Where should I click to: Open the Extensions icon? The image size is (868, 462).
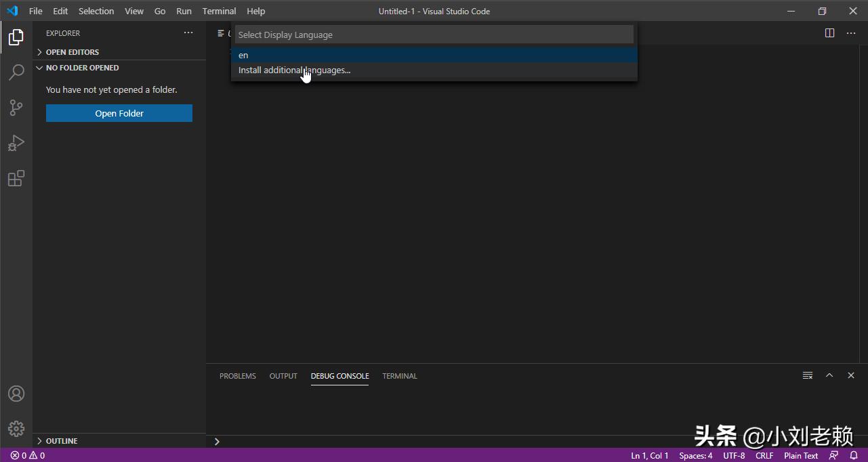[16, 178]
